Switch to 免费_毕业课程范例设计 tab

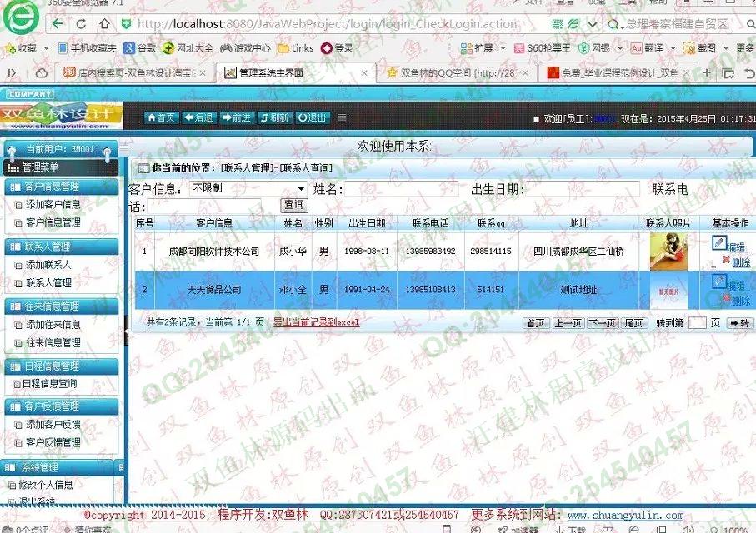pyautogui.click(x=618, y=72)
